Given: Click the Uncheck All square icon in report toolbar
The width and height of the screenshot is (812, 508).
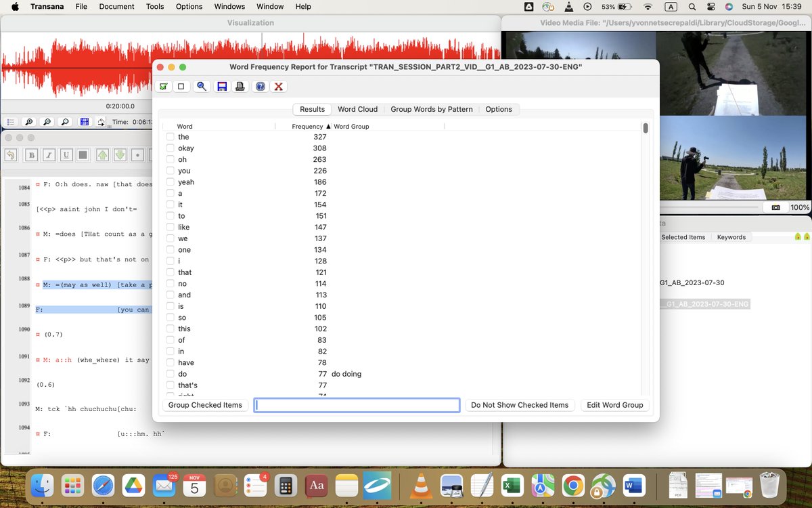Looking at the screenshot, I should tap(181, 86).
